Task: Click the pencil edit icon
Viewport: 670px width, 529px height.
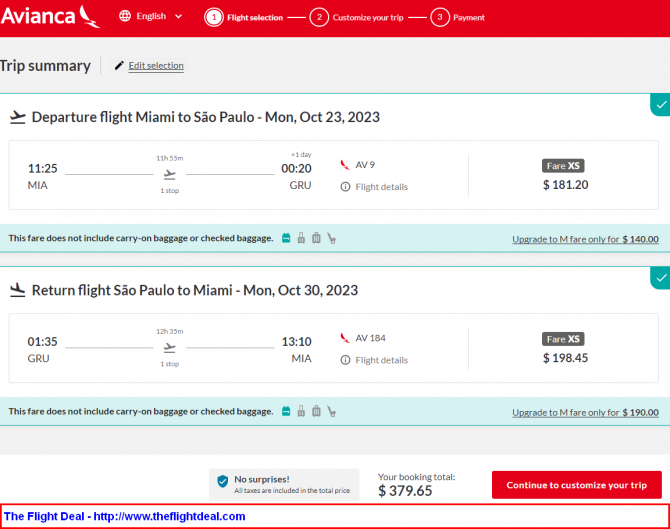Action: (x=119, y=65)
